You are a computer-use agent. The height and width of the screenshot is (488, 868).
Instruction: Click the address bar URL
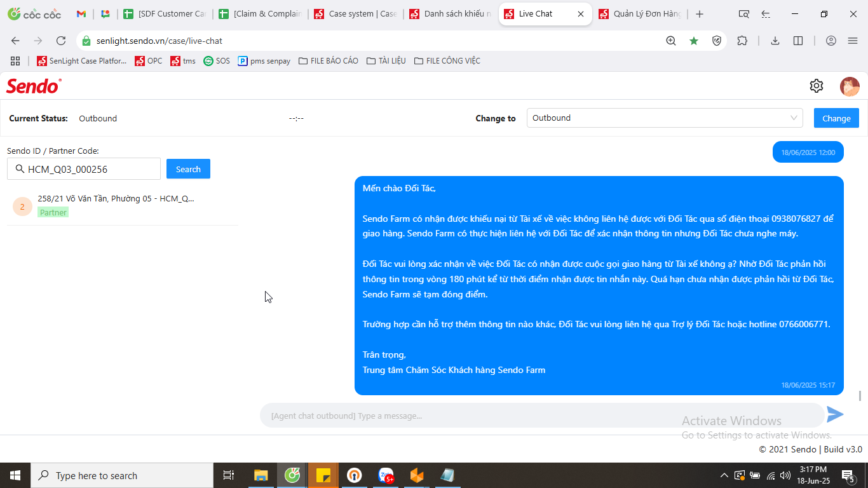pos(159,41)
